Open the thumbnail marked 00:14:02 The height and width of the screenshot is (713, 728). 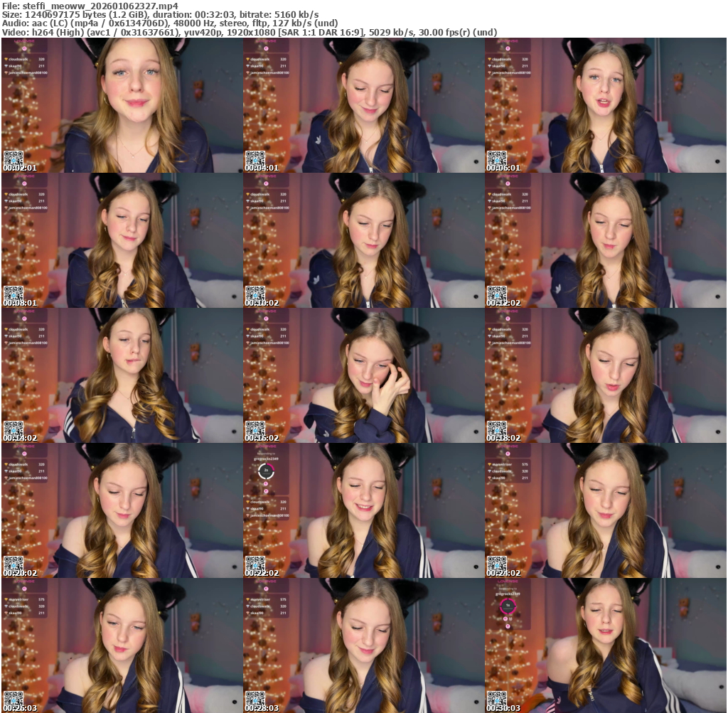[x=122, y=375]
